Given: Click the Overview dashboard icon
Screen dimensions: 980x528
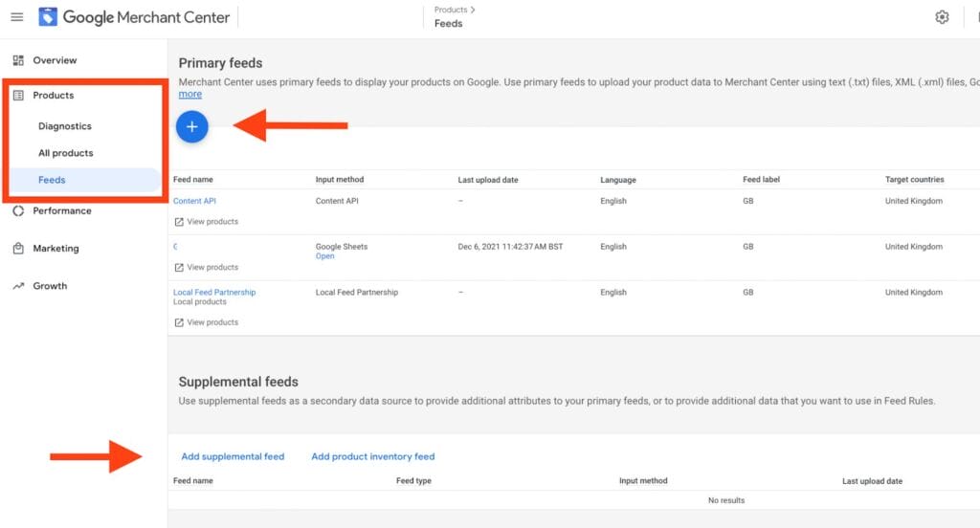Looking at the screenshot, I should 18,60.
